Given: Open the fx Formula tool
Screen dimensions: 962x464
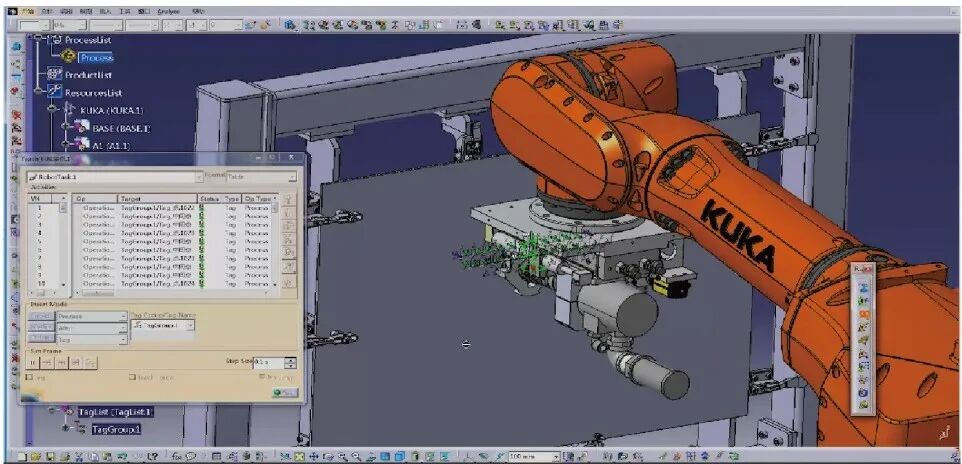Looking at the screenshot, I should click(x=177, y=456).
